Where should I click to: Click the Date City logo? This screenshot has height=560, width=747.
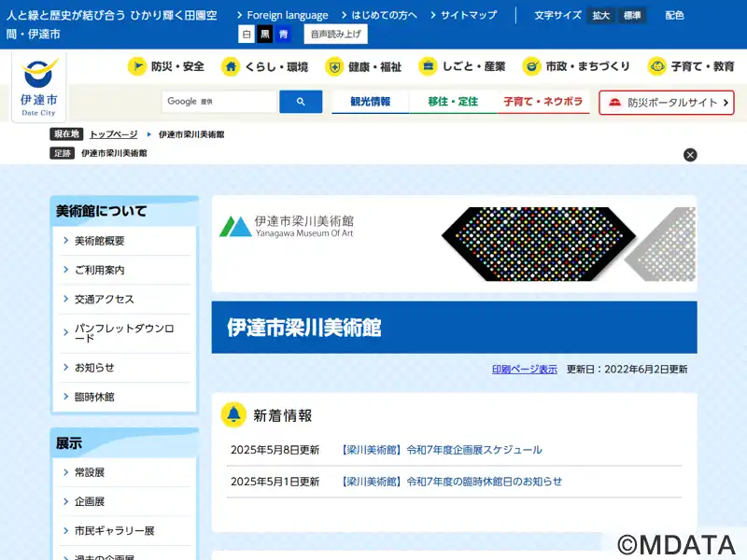tap(39, 87)
